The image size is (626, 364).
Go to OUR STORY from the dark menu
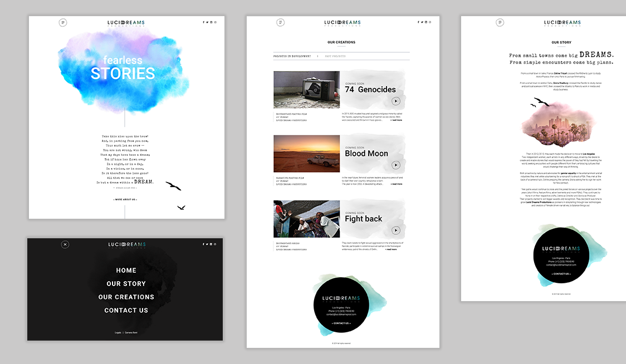[x=126, y=284]
